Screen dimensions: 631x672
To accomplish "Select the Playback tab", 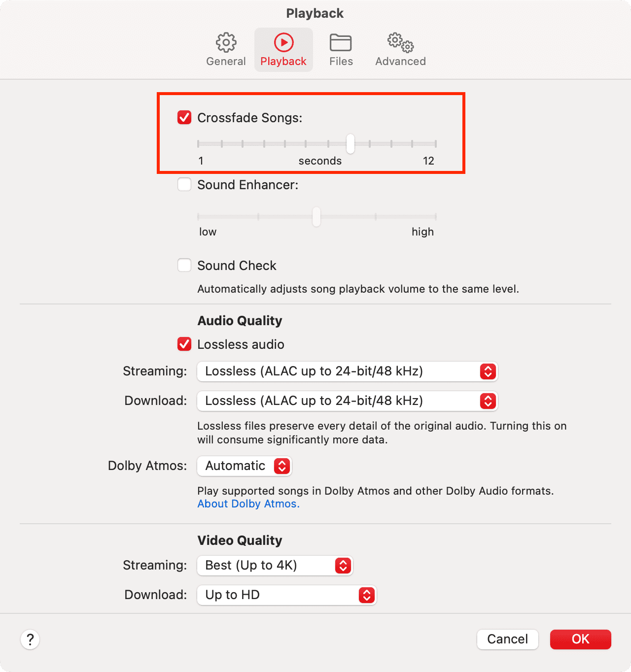I will coord(283,50).
